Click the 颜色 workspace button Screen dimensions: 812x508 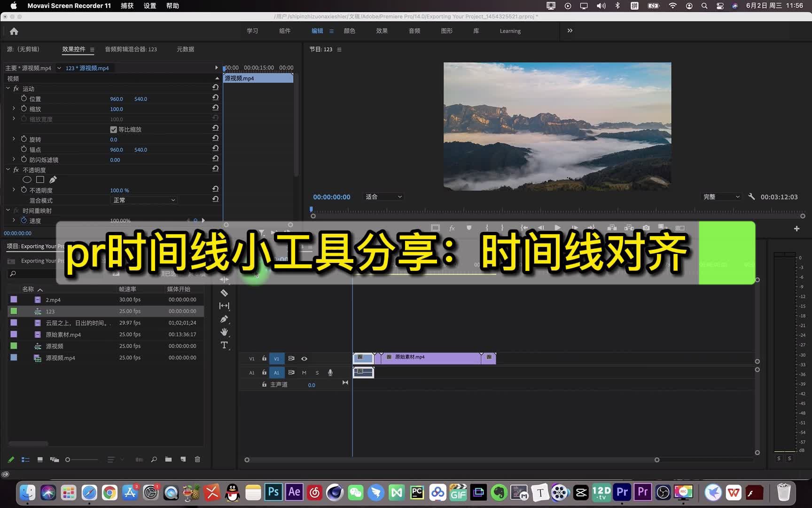click(350, 31)
